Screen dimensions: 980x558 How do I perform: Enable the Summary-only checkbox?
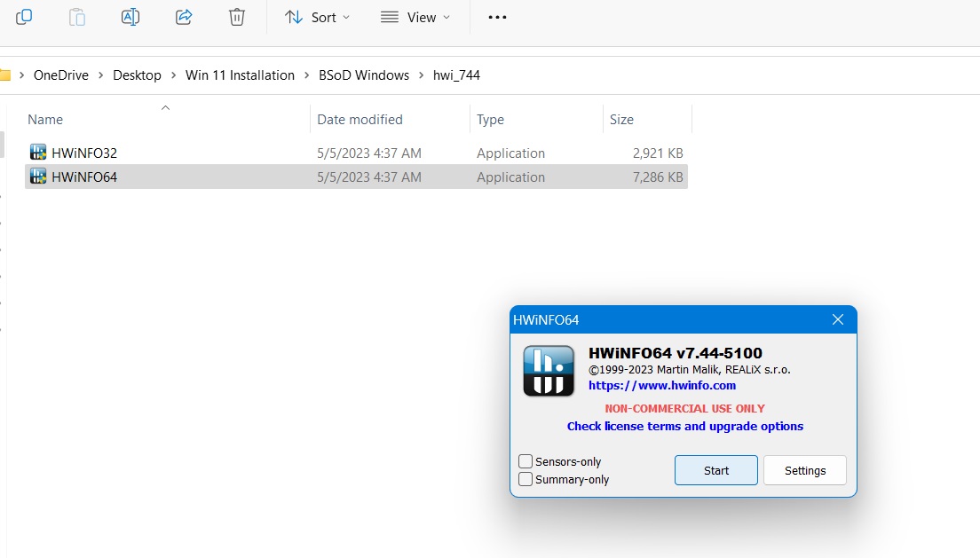coord(525,479)
